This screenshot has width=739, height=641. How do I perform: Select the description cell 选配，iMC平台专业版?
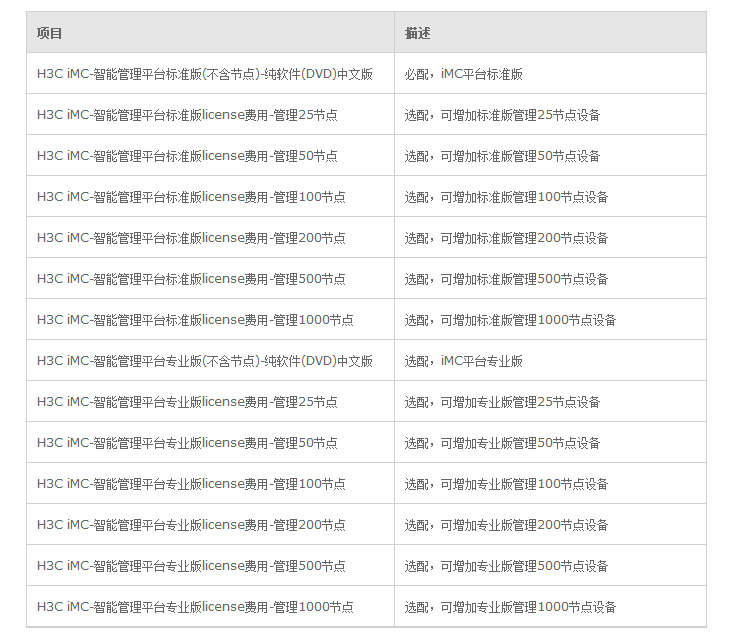tap(550, 361)
